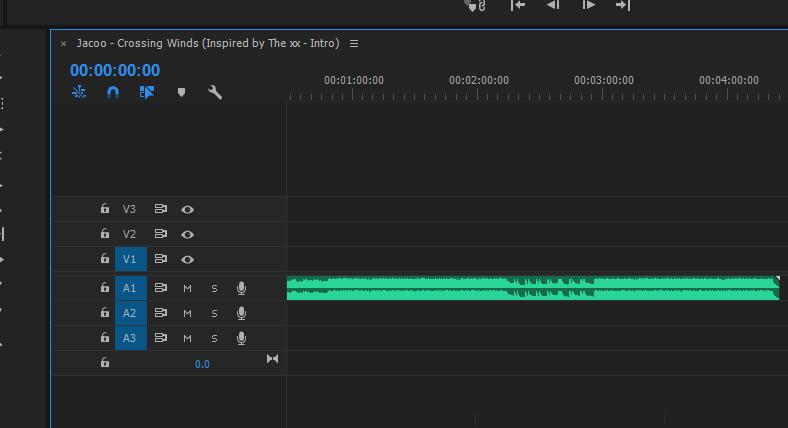Start voice-over record on track A1

(x=241, y=288)
